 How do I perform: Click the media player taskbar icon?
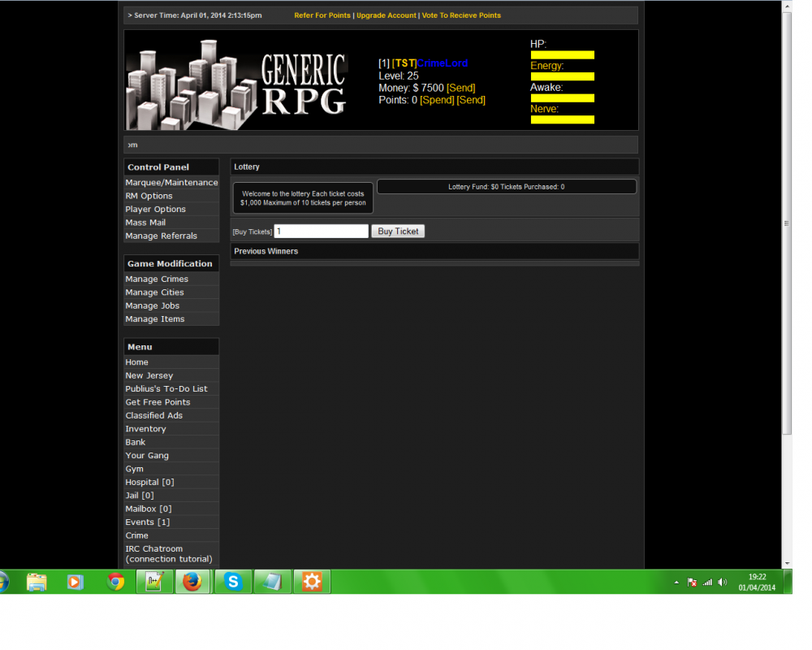click(76, 582)
